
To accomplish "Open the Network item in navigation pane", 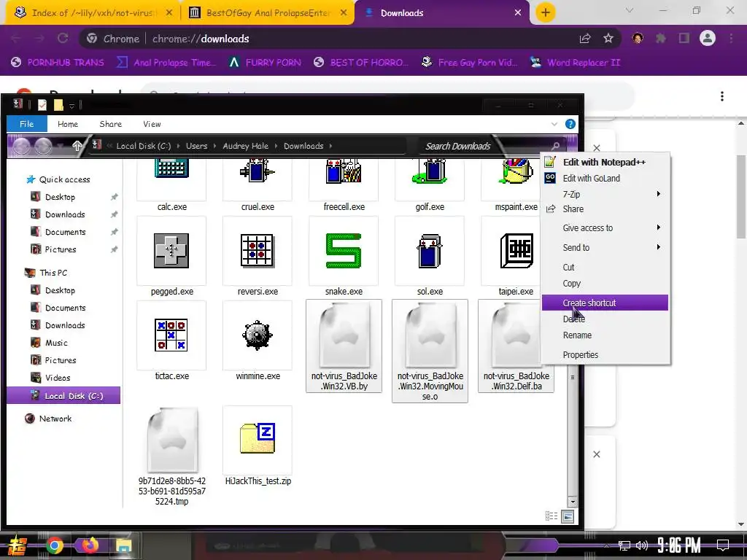I will point(55,419).
